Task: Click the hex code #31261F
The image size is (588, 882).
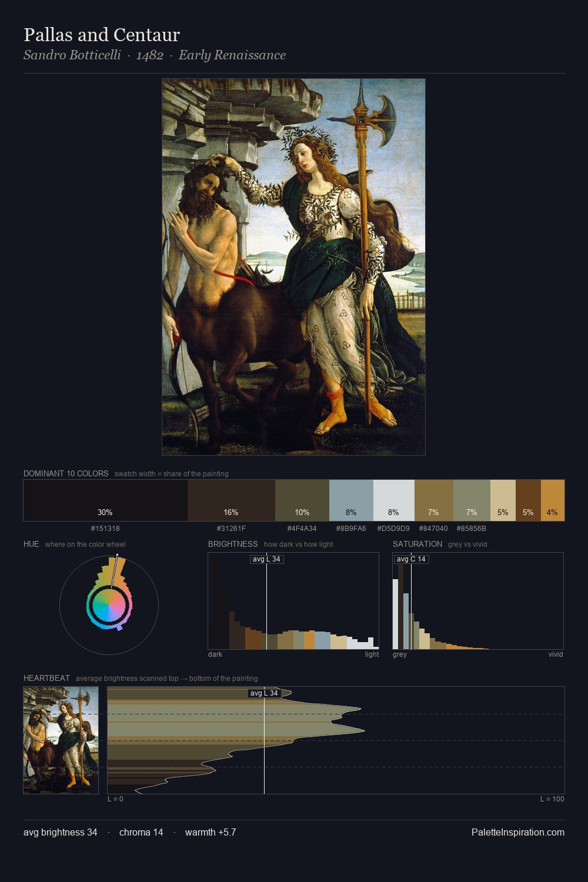Action: pyautogui.click(x=231, y=529)
